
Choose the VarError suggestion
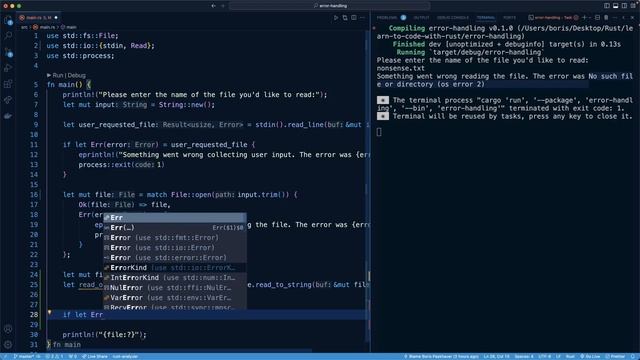[175, 298]
